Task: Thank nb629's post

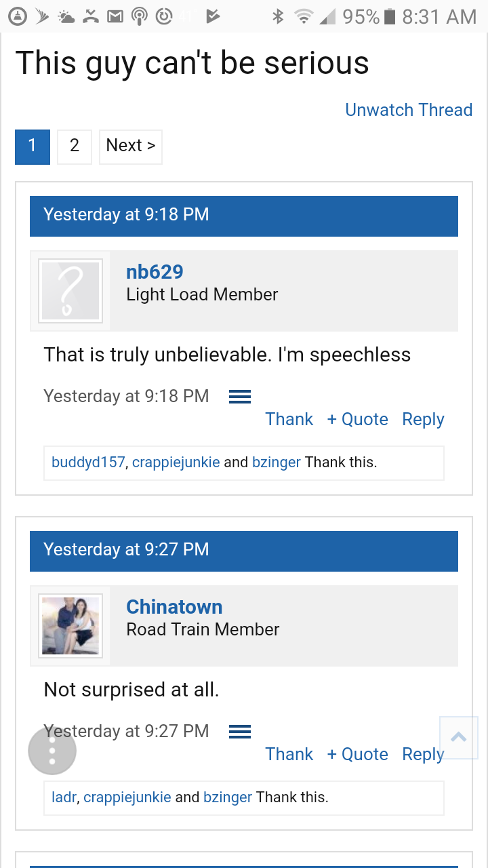Action: [289, 419]
